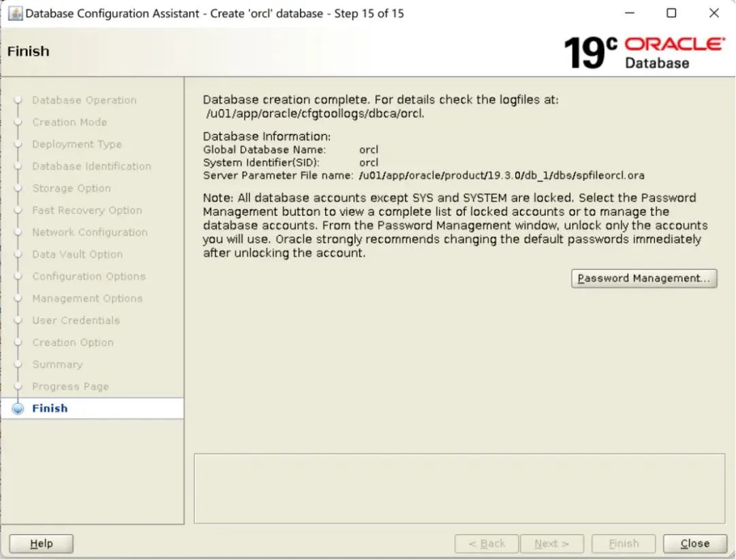Screen dimensions: 736x560
Task: Click the blue Finish step marker icon
Action: click(x=18, y=409)
